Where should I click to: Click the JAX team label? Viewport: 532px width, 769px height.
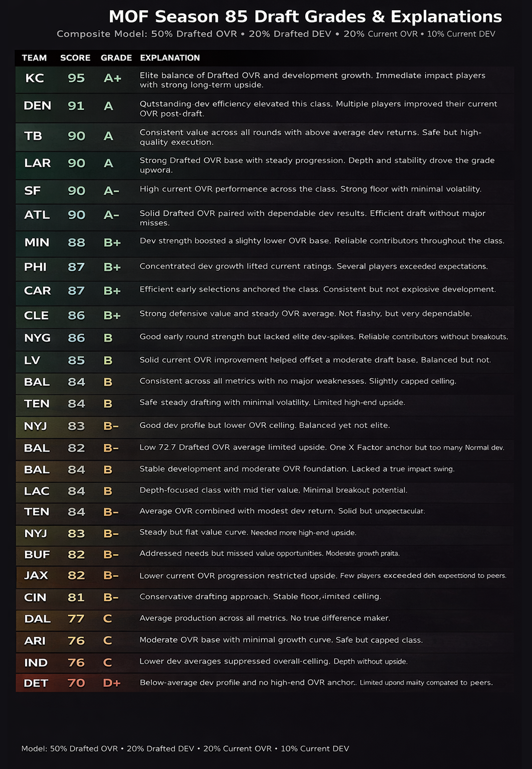point(36,575)
